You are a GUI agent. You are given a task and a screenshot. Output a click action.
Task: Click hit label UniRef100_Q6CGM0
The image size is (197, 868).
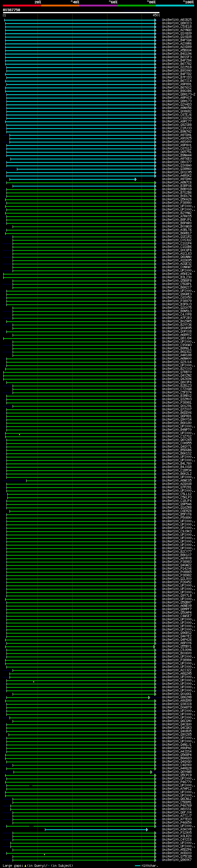point(177,721)
